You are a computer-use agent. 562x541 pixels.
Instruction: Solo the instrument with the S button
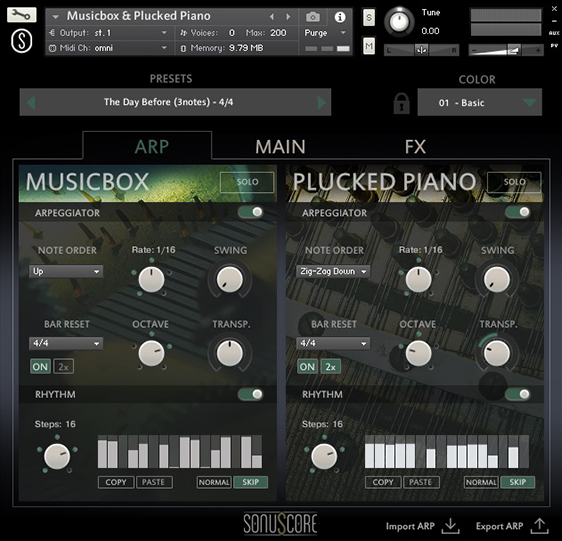[x=369, y=18]
